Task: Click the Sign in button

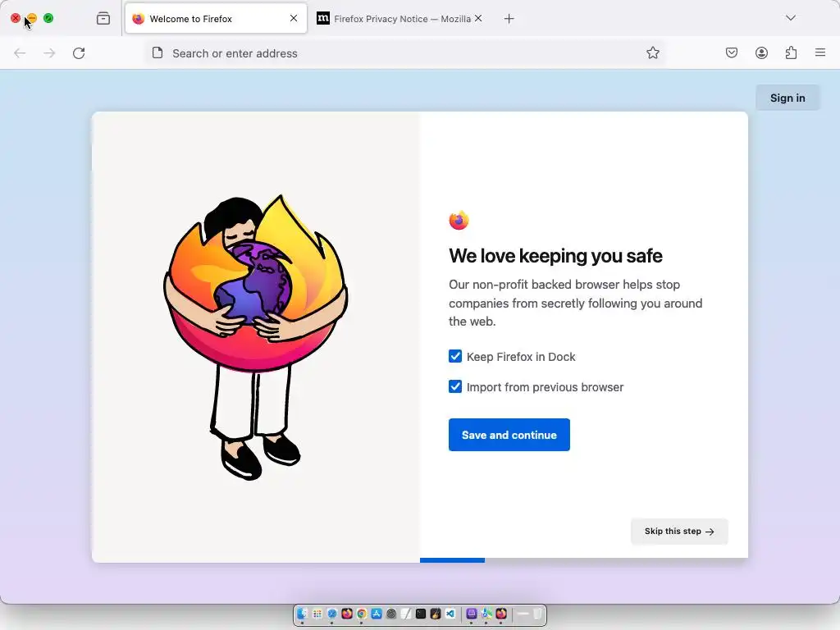Action: (x=787, y=98)
